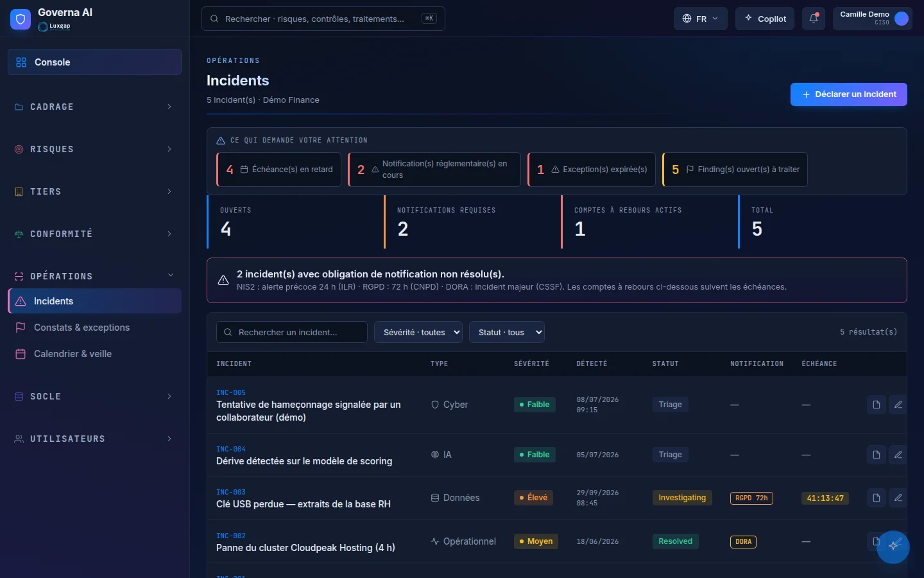The height and width of the screenshot is (578, 924).
Task: Click the Rechercher un incident field
Action: [x=292, y=332]
